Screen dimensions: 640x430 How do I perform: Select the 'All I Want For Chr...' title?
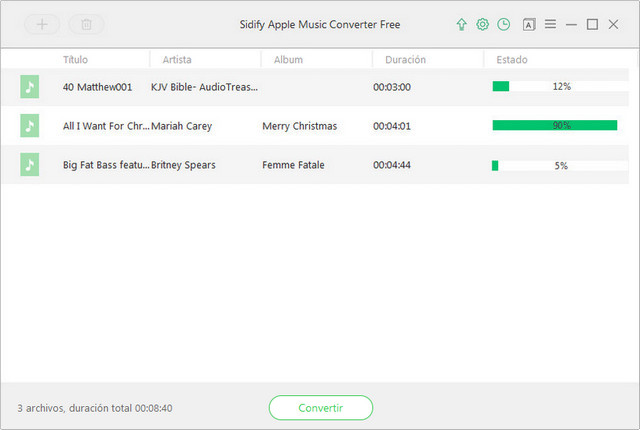106,126
